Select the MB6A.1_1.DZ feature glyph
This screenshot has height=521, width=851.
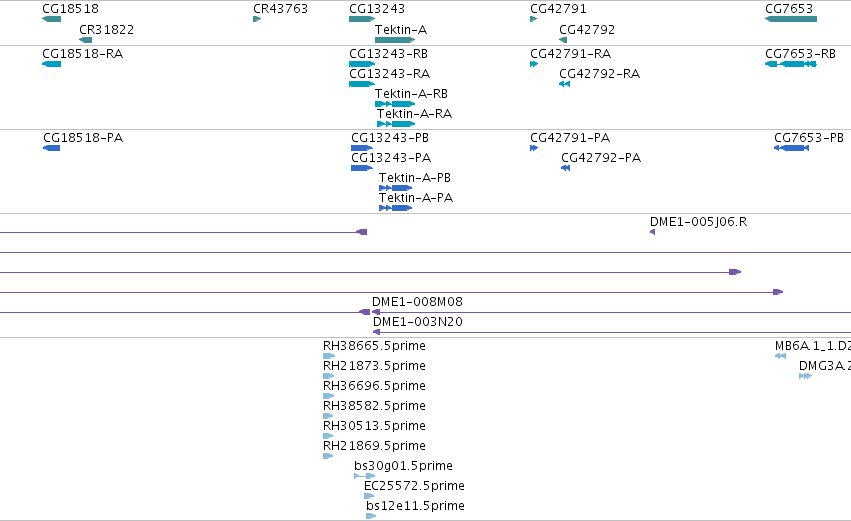pyautogui.click(x=780, y=356)
